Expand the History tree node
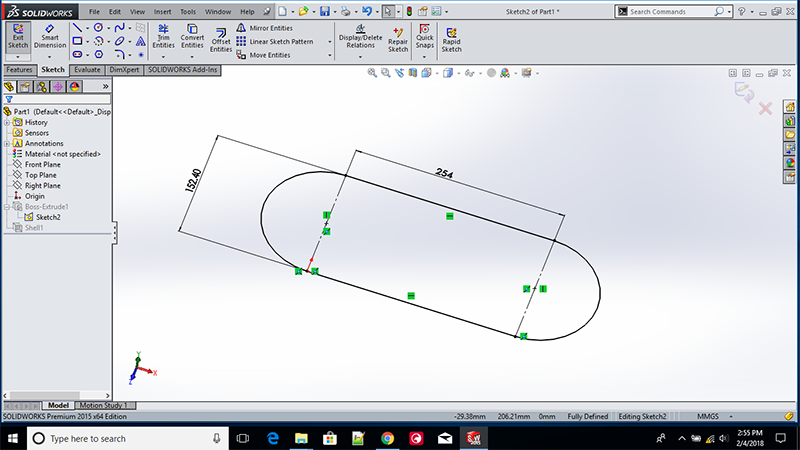This screenshot has height=450, width=800. click(7, 122)
